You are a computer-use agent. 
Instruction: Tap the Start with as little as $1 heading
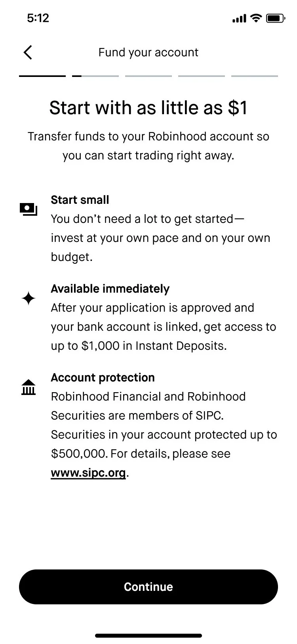pos(148,108)
